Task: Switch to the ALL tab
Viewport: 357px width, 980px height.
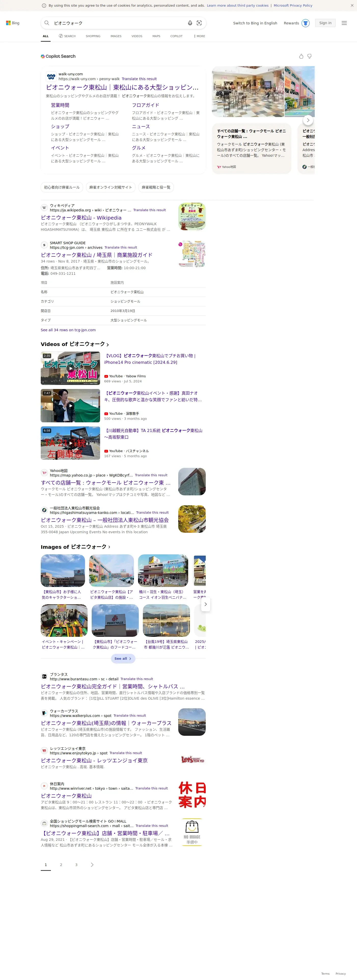Action: 46,36
